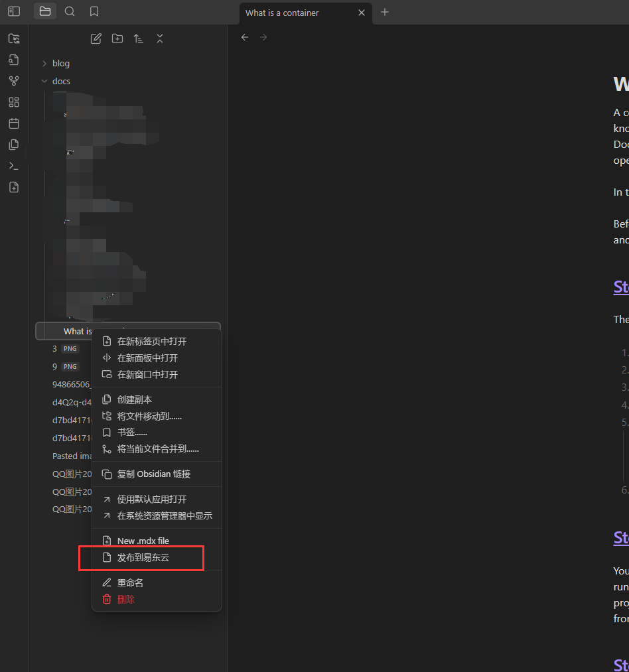This screenshot has width=629, height=672.
Task: Choose "New .mdx file" from the context menu
Action: [x=143, y=541]
